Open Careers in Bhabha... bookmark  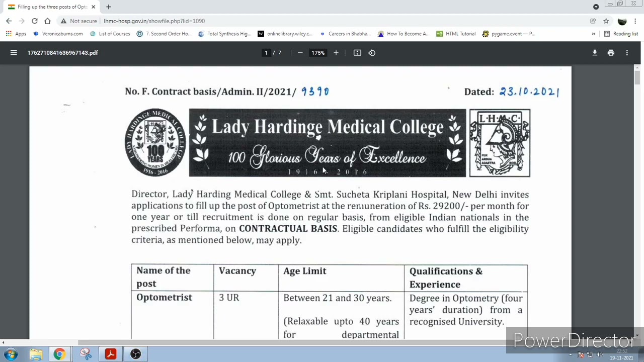coord(345,34)
